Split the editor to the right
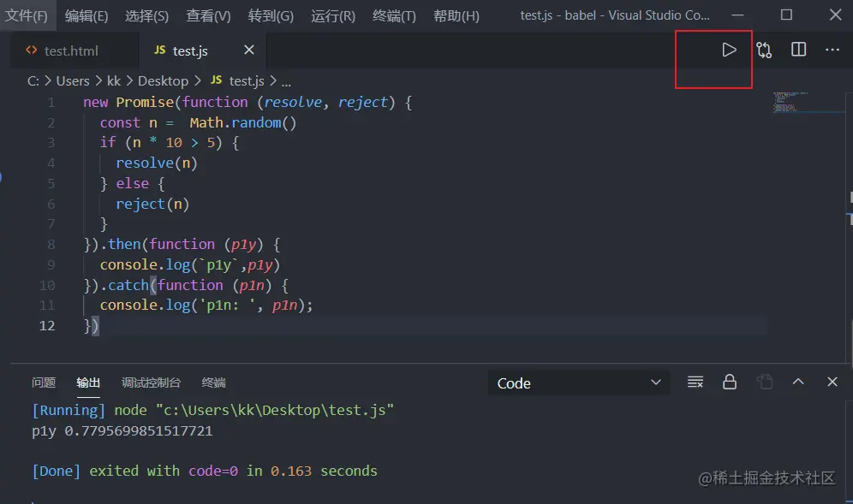Viewport: 853px width, 504px height. (x=798, y=50)
